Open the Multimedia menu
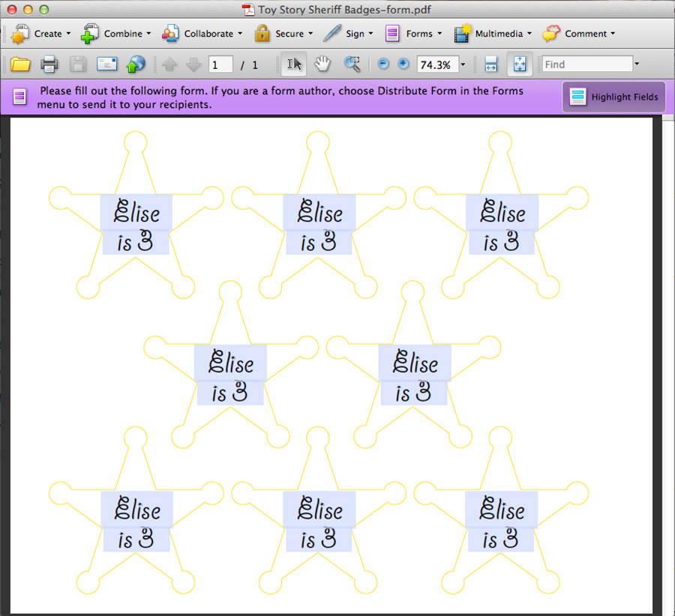The image size is (675, 616). tap(493, 34)
